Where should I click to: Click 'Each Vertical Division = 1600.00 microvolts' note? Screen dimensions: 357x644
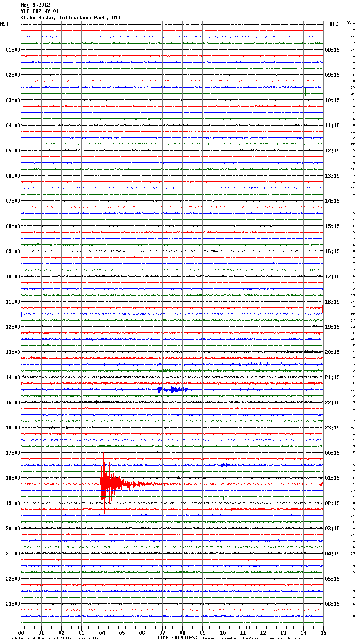tap(53, 638)
